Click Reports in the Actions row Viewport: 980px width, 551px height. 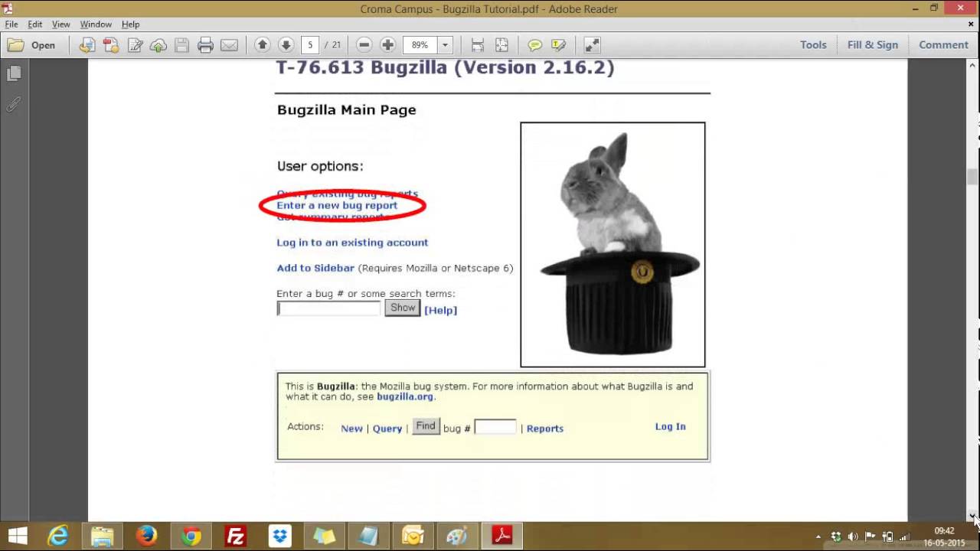545,429
